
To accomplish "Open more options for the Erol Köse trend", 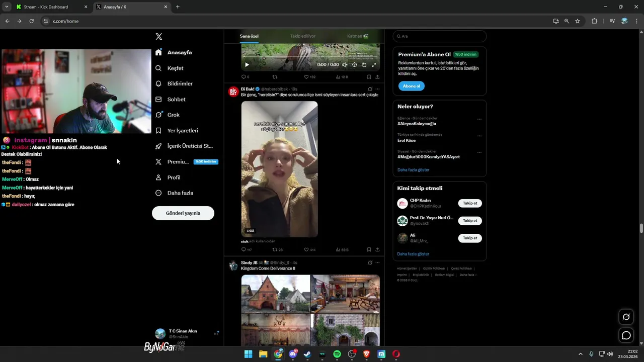I will pyautogui.click(x=479, y=136).
